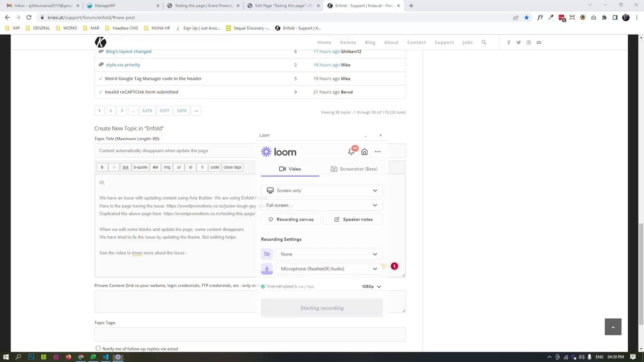Open Kriesi email envelope icon
The width and height of the screenshot is (644, 362).
[x=539, y=42]
